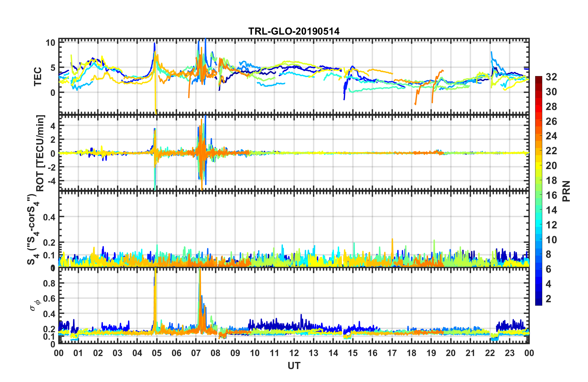Image resolution: width=588 pixels, height=382 pixels.
Task: Click UT axis hour label 03
Action: click(x=117, y=353)
